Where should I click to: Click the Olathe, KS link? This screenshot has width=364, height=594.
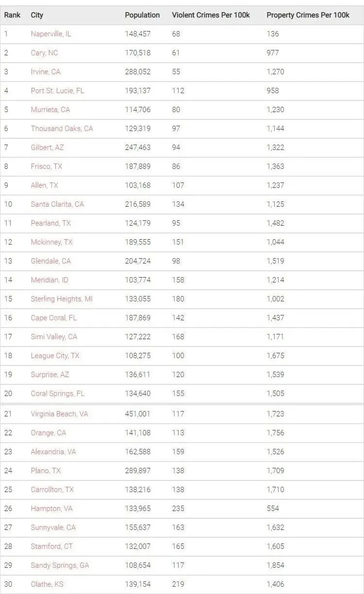(47, 584)
